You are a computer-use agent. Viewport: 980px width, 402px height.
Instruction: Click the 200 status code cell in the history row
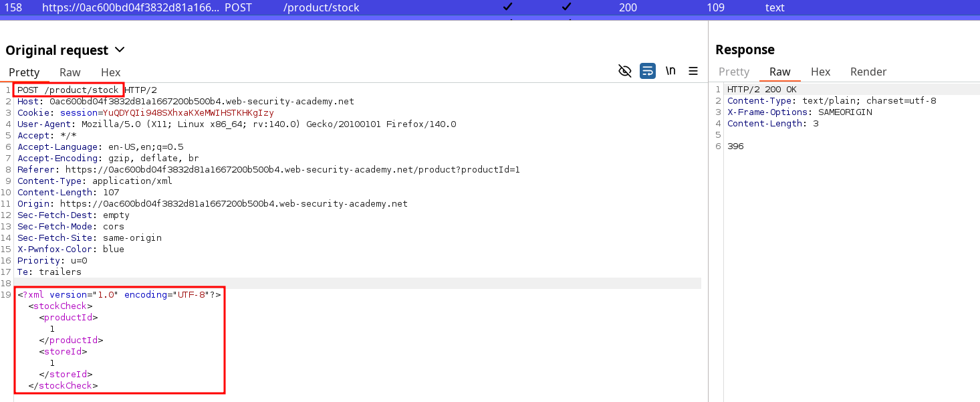coord(628,8)
